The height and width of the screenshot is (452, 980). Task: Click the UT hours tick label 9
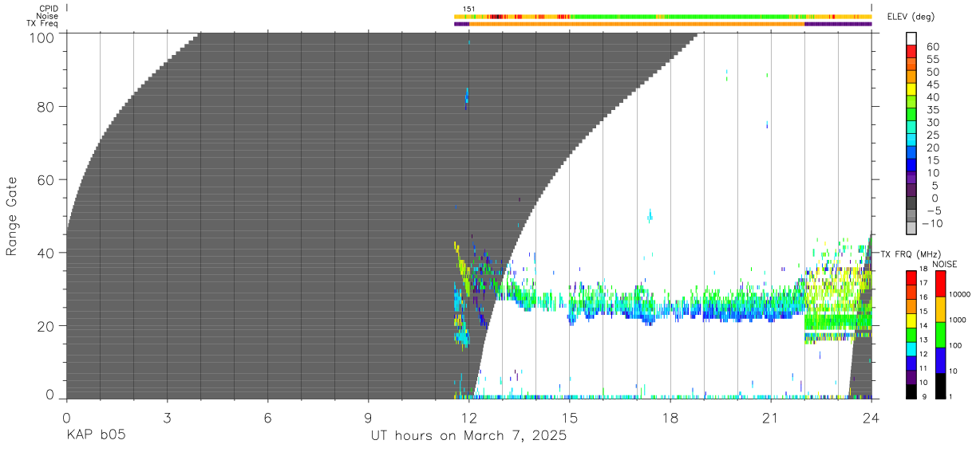click(x=368, y=417)
